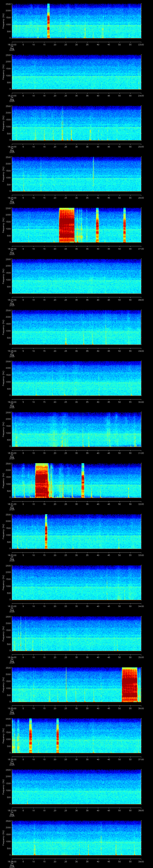
Task: Click the 33:00 end time label
Action: (141, 555)
